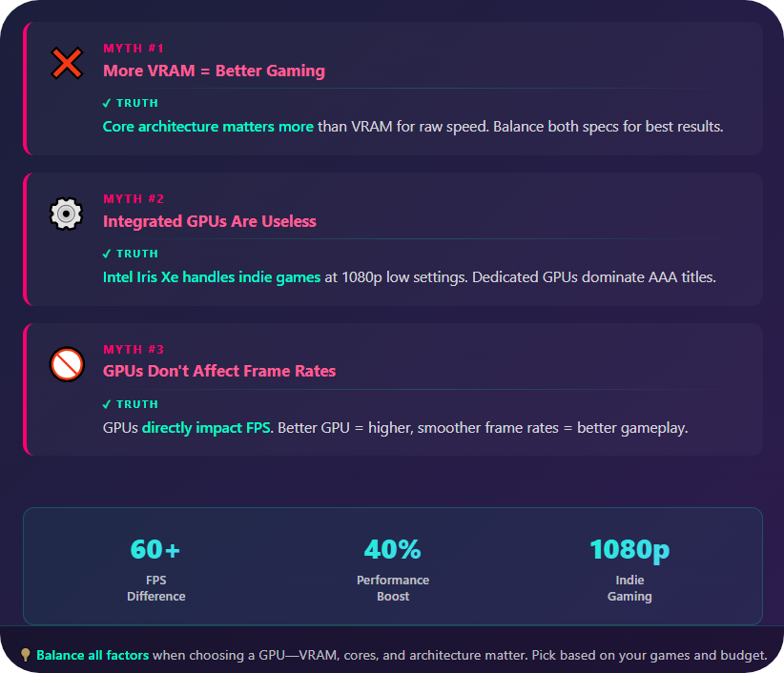784x673 pixels.
Task: Click the "Balance all factors" highlighted text
Action: (x=93, y=655)
